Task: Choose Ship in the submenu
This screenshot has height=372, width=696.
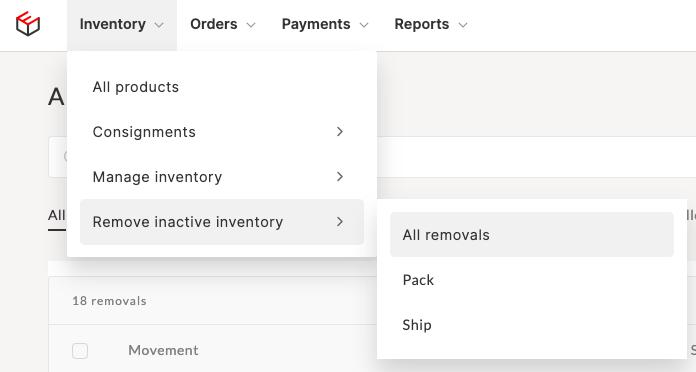Action: pos(532,325)
